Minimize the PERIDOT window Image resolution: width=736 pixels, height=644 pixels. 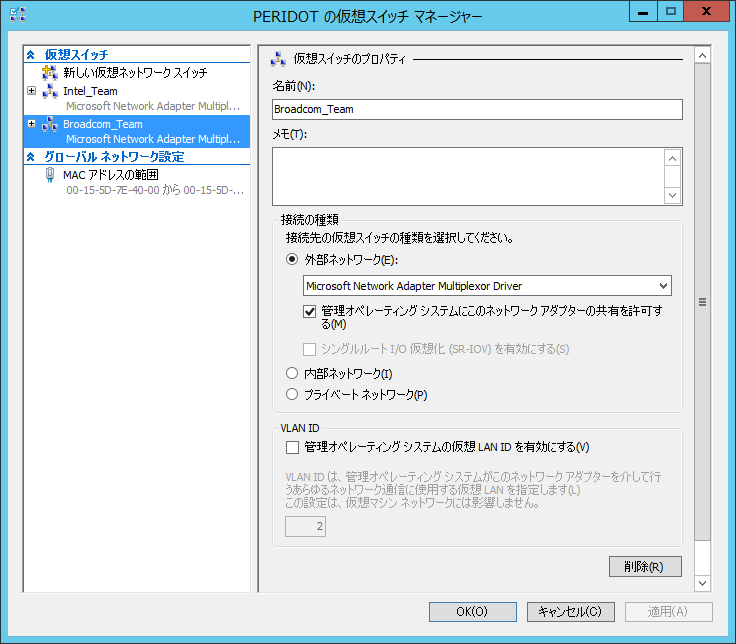click(x=643, y=11)
